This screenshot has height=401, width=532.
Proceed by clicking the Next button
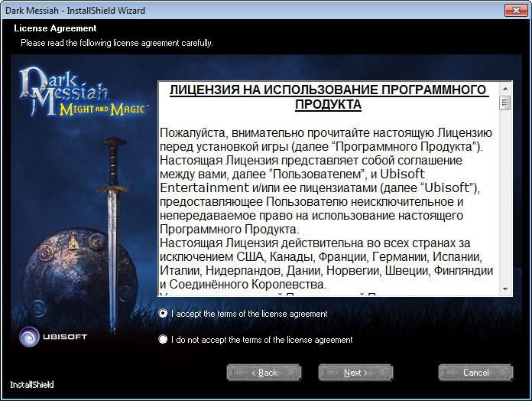tap(355, 373)
